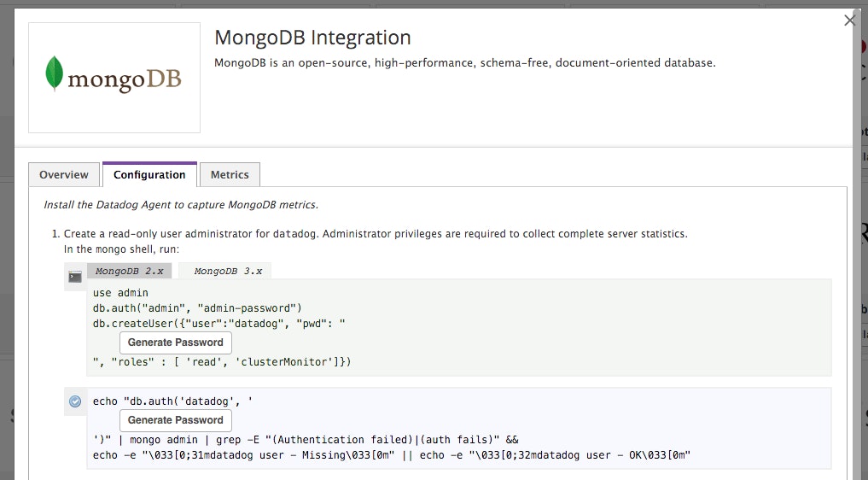Generate password in the createUser command
This screenshot has width=868, height=480.
click(x=176, y=342)
